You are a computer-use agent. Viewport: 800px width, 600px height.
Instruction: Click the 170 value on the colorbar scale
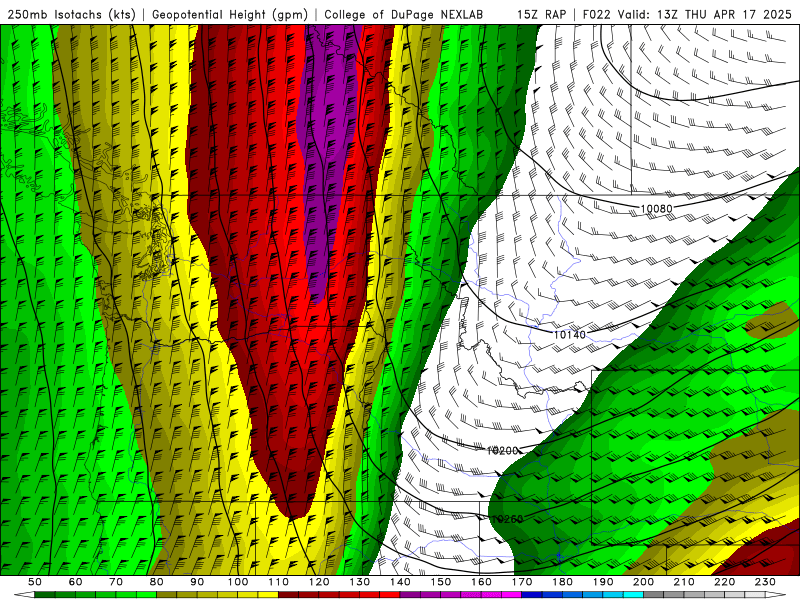click(x=522, y=582)
